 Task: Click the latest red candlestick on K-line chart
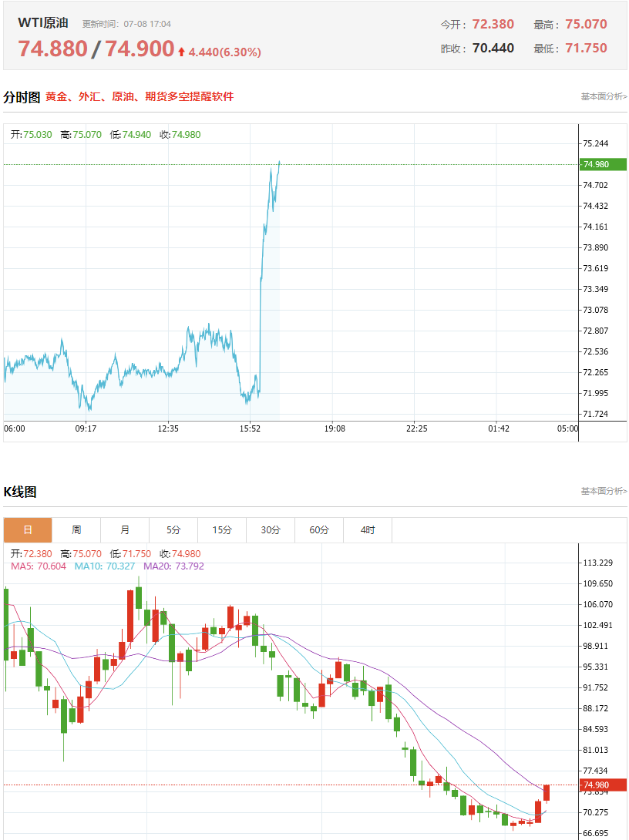tap(547, 794)
